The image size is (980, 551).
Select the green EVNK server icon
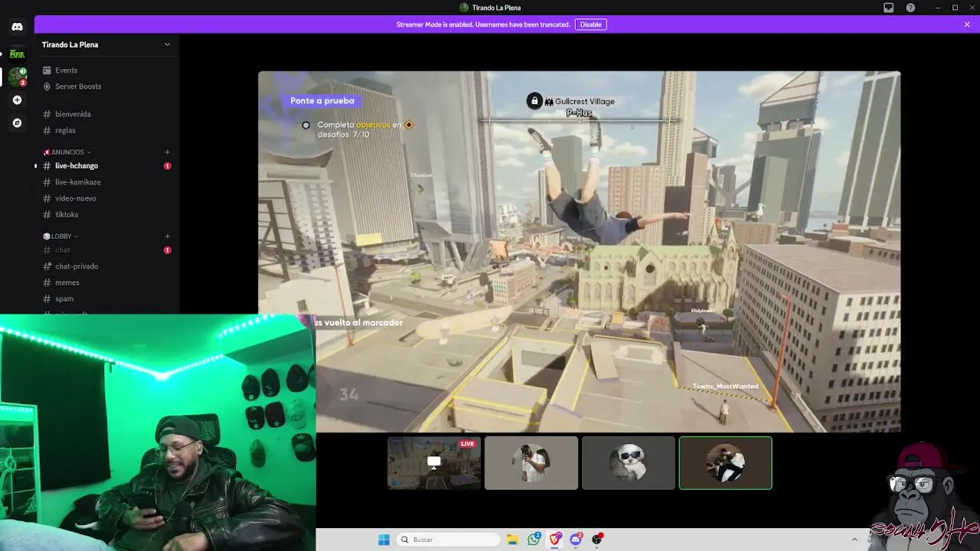[x=17, y=54]
